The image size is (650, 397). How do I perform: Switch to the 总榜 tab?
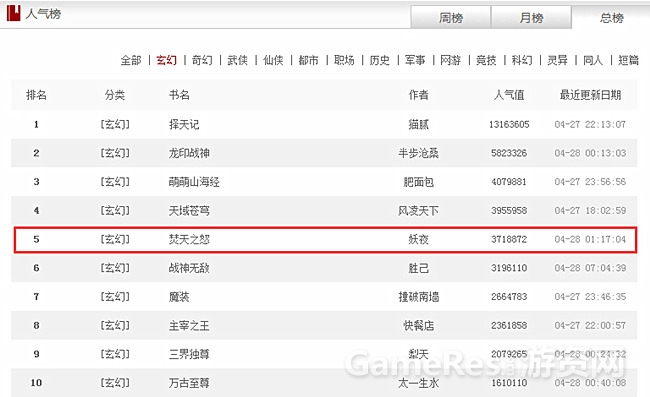click(611, 18)
